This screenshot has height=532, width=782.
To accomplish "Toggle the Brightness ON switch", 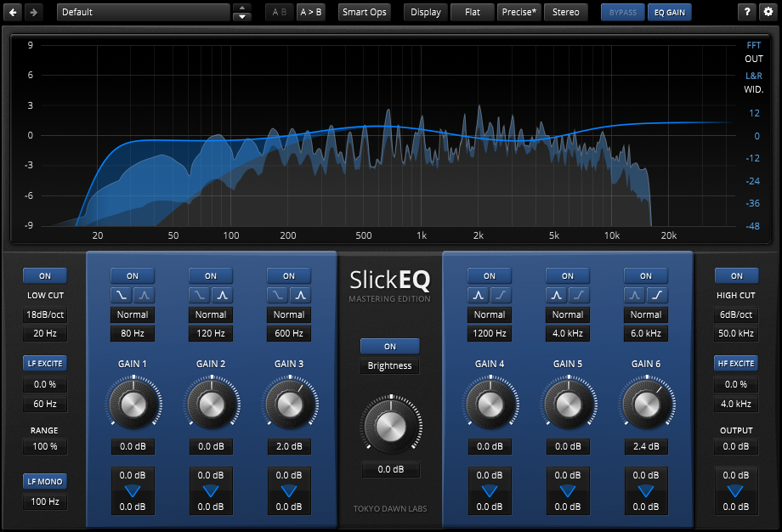I will [x=389, y=346].
